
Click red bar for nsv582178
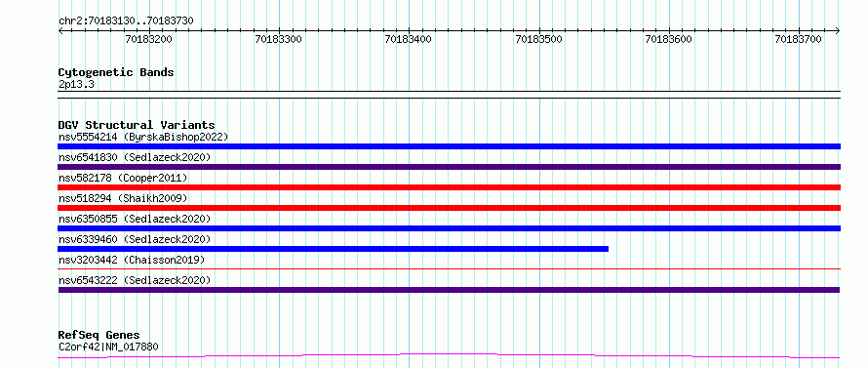pos(449,187)
